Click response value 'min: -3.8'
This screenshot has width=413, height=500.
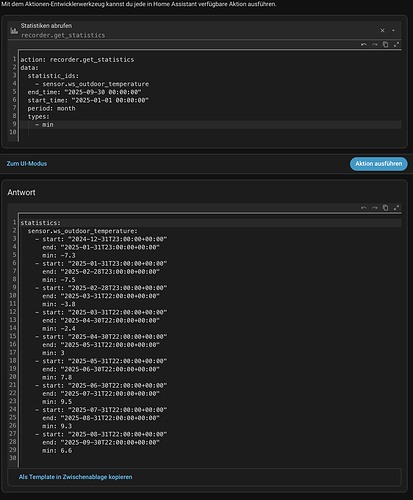(x=59, y=304)
